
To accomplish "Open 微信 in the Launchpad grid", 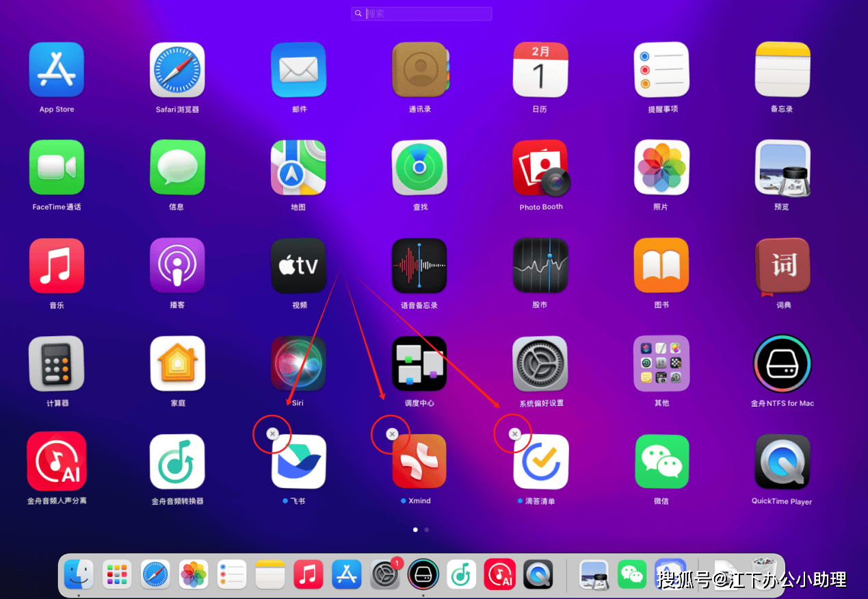I will [661, 461].
